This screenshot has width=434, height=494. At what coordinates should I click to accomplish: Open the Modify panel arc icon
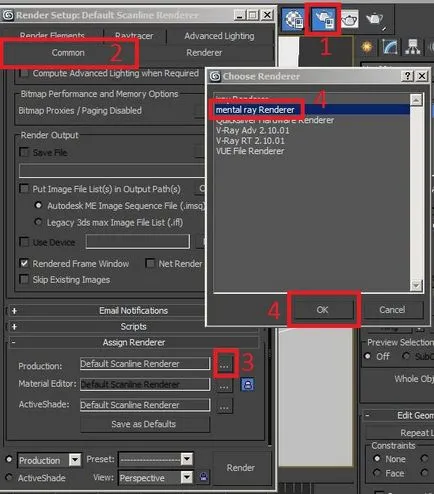tap(390, 47)
